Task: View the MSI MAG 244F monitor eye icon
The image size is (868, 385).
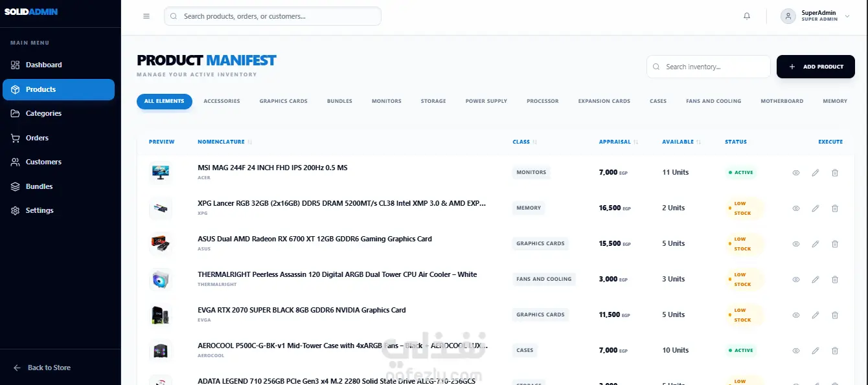Action: (x=796, y=173)
